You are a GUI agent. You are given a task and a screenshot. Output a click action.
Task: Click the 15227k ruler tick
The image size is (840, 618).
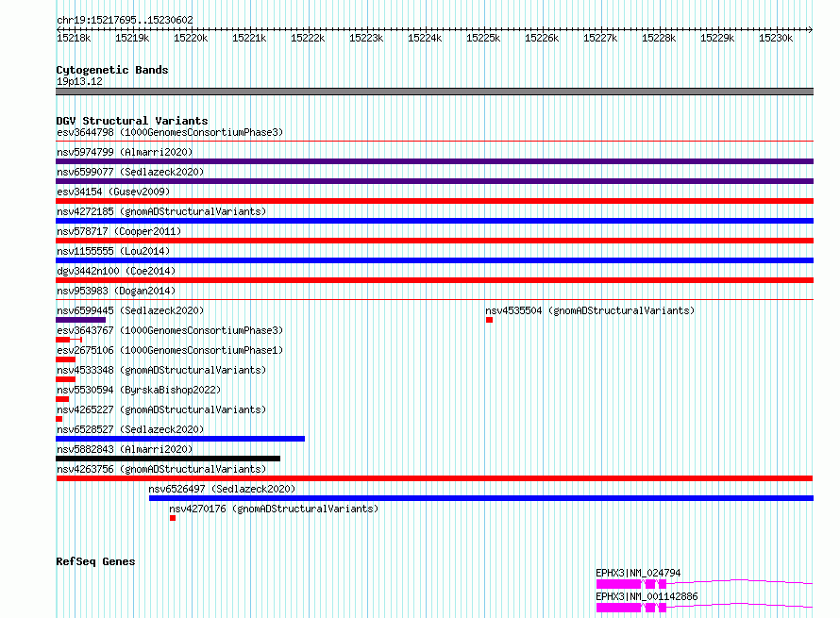coord(600,38)
